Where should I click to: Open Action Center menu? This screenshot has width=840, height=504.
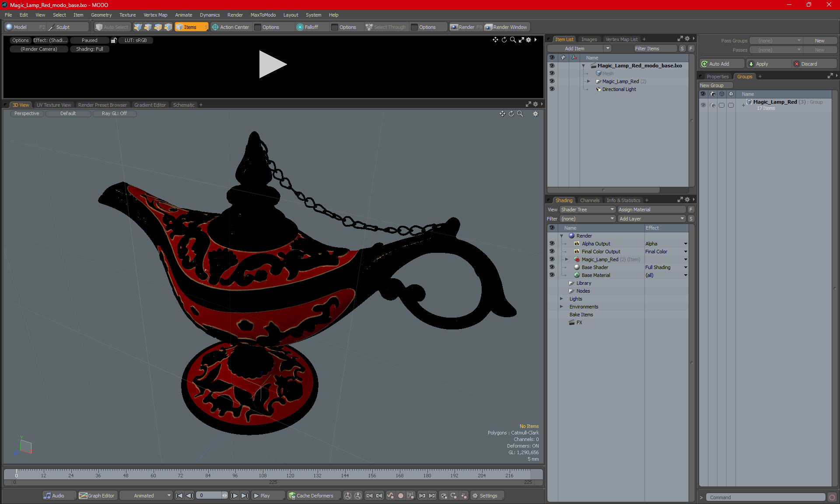pos(231,27)
